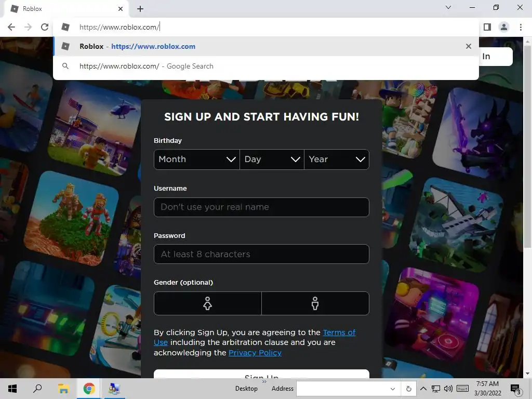The width and height of the screenshot is (532, 399).
Task: Click the helicopter game thumbnail
Action: 95,129
